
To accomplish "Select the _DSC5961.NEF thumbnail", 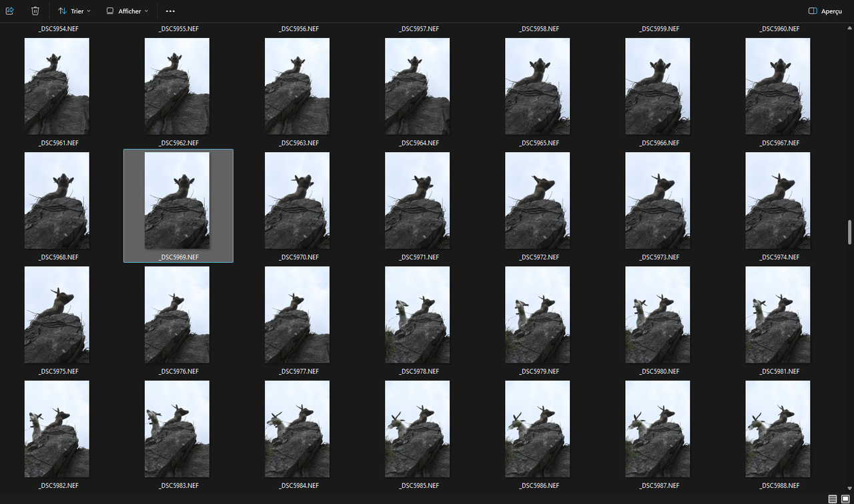I will 57,87.
